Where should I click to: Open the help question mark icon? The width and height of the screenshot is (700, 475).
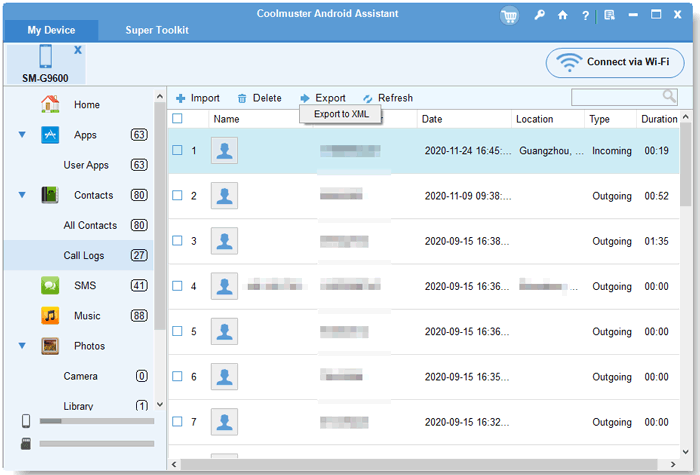tap(585, 16)
